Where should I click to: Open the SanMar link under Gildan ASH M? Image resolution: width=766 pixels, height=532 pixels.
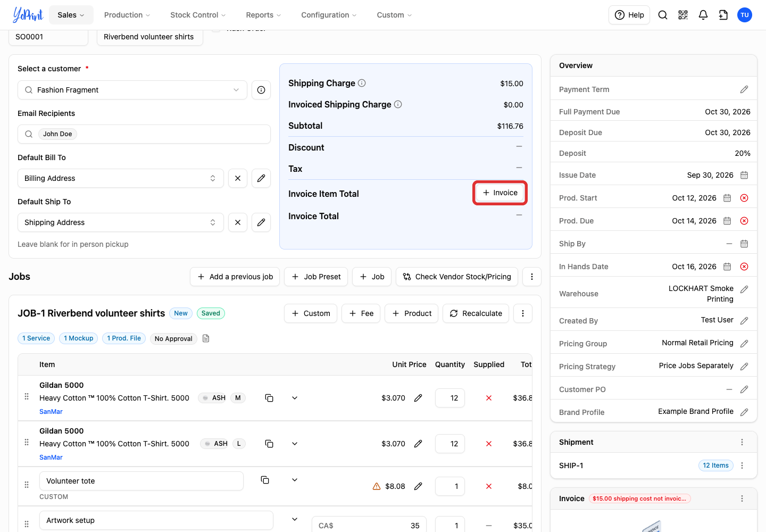(x=51, y=412)
